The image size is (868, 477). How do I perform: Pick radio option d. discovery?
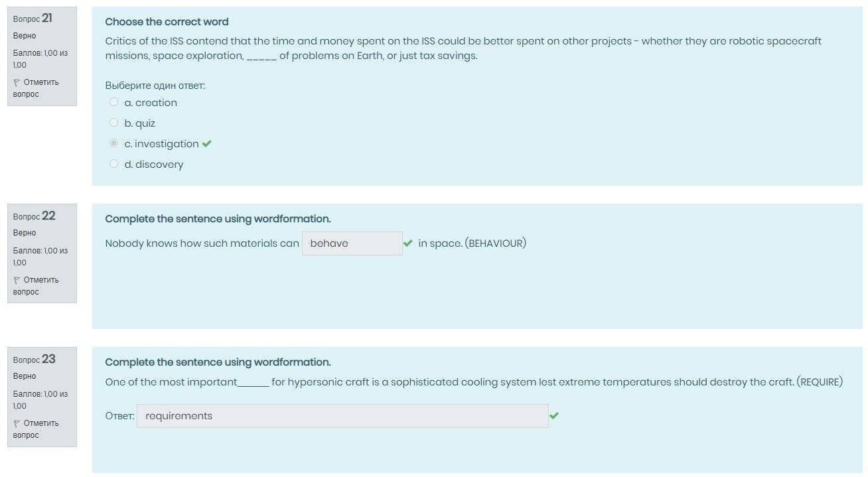(x=113, y=164)
